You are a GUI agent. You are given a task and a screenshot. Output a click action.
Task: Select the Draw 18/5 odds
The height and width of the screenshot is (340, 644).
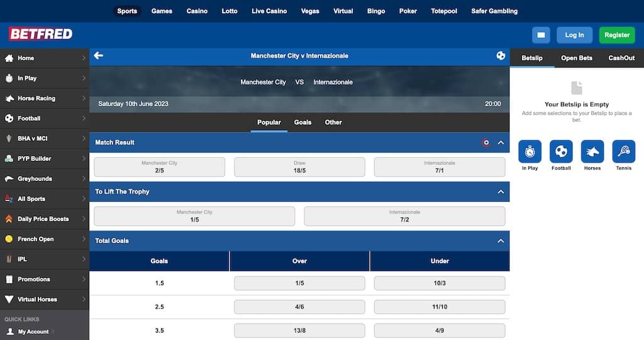pos(299,167)
